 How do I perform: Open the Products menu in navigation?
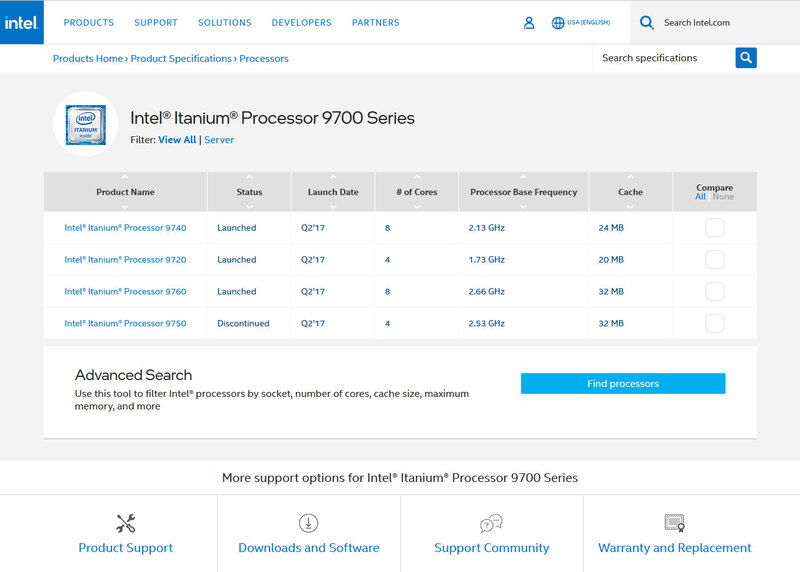pos(89,23)
